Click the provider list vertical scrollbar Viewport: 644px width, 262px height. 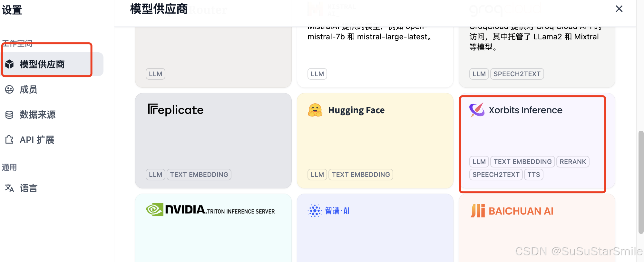(641, 182)
